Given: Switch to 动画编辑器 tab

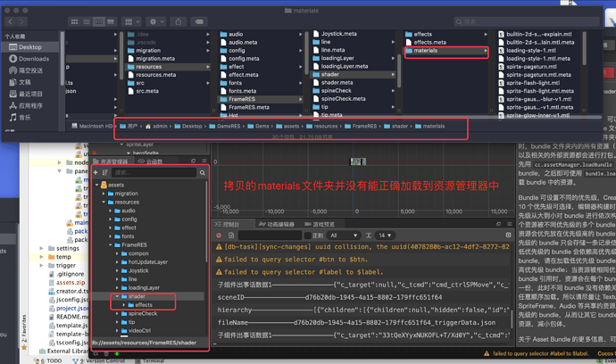Looking at the screenshot, I should click(x=276, y=225).
